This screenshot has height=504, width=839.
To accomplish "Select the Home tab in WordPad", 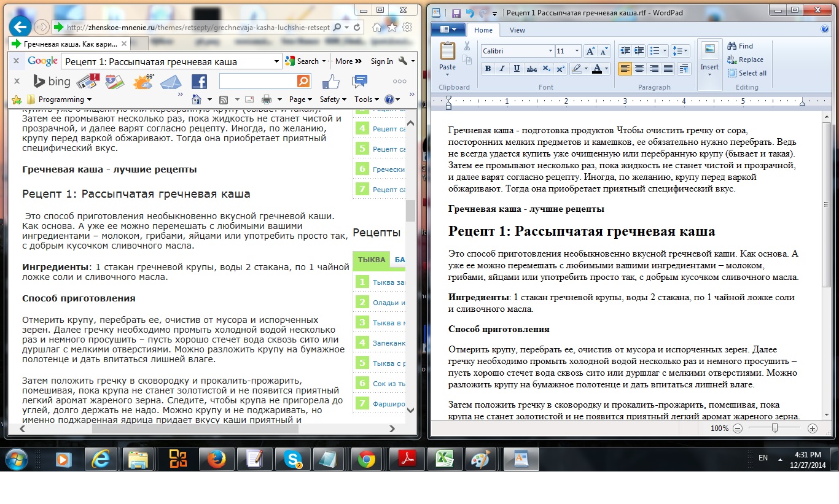I will pyautogui.click(x=483, y=30).
